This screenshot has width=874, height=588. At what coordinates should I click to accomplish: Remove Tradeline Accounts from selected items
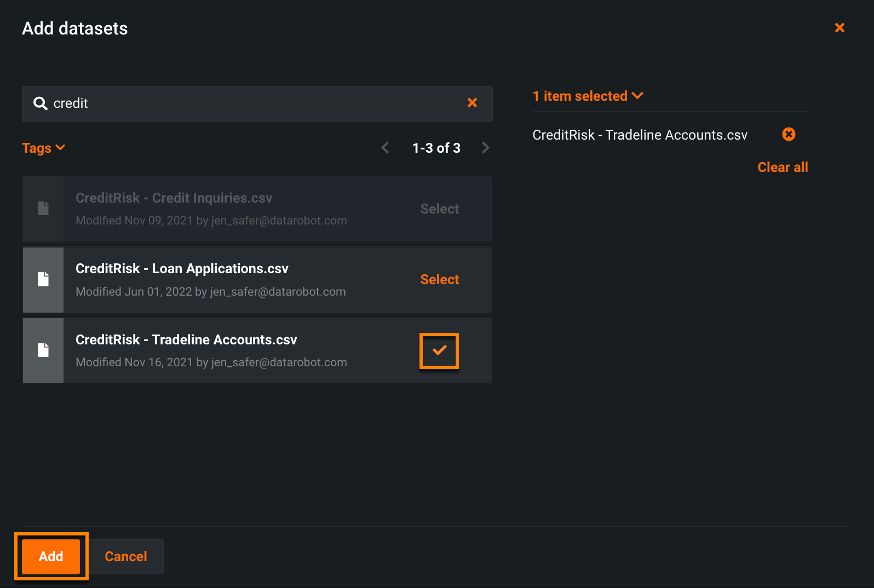[x=789, y=134]
